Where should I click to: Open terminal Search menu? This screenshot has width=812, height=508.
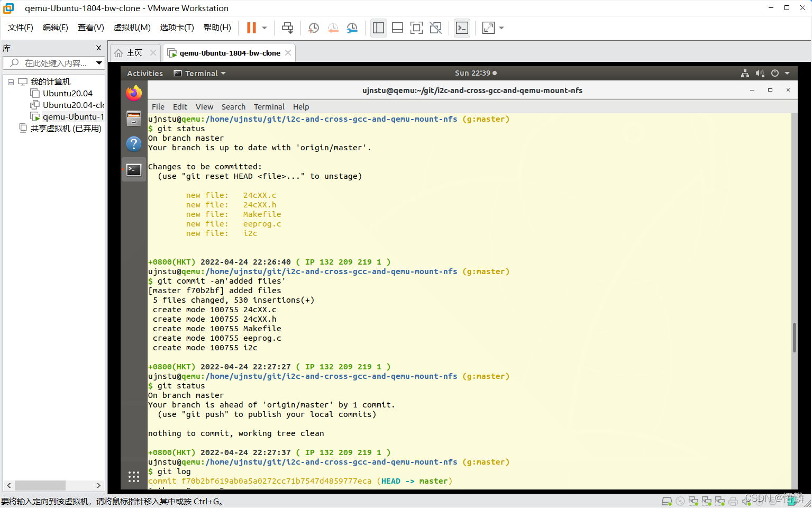233,106
